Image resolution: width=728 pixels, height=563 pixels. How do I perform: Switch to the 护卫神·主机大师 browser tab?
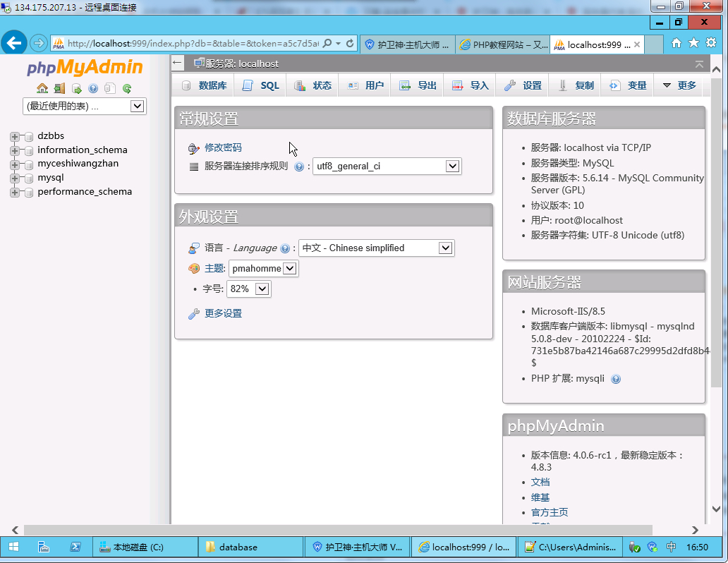point(407,44)
